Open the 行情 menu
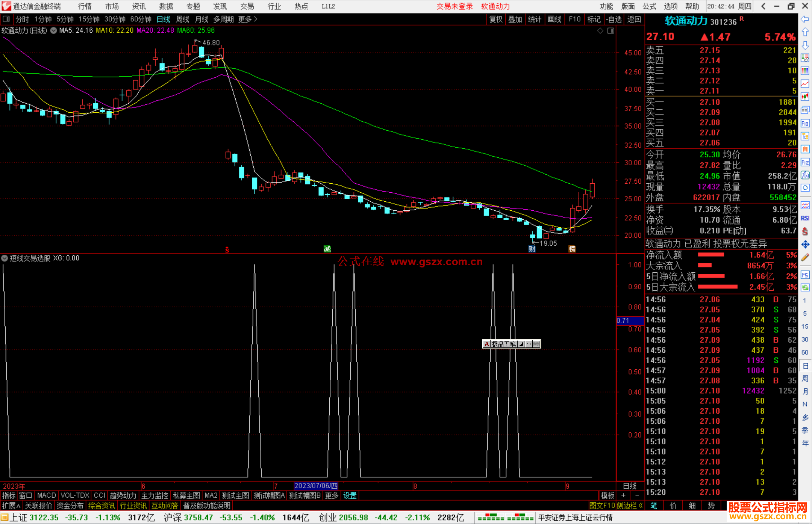This screenshot has height=524, width=812. point(85,6)
